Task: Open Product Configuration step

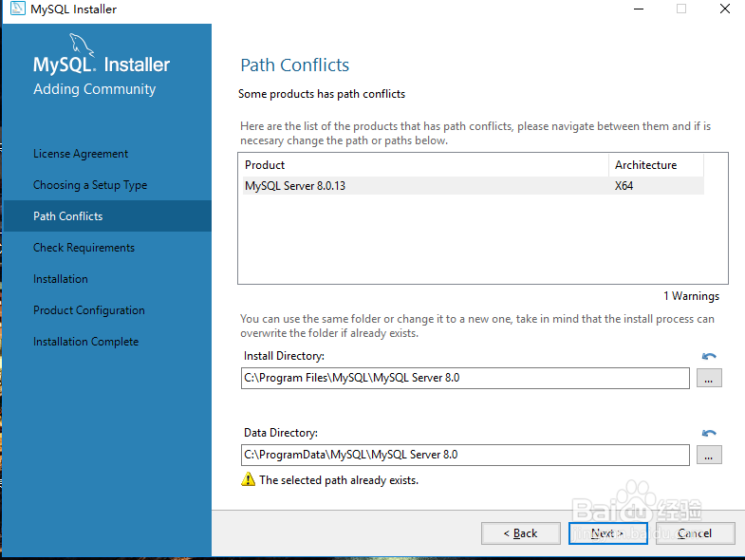Action: tap(89, 310)
